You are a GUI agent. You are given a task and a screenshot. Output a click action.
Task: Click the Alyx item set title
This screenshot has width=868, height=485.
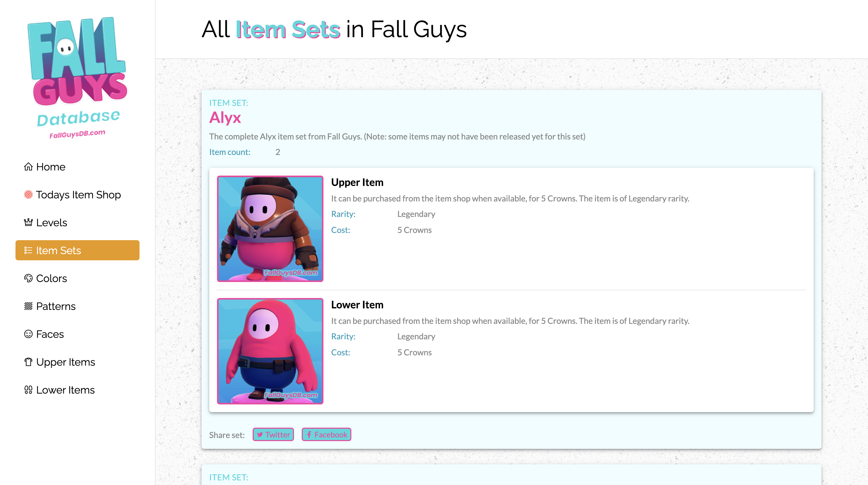(x=225, y=118)
